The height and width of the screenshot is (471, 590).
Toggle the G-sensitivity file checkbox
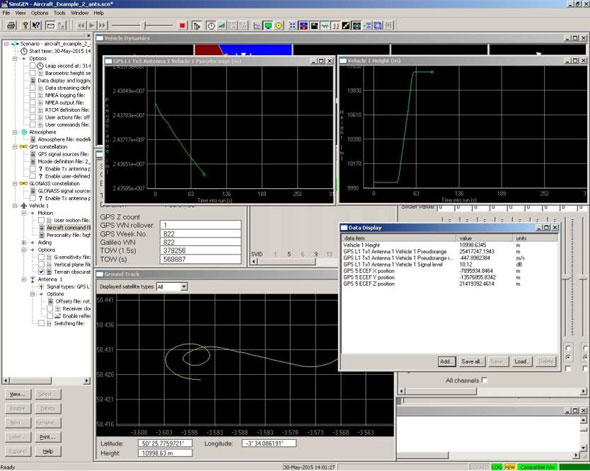41,257
